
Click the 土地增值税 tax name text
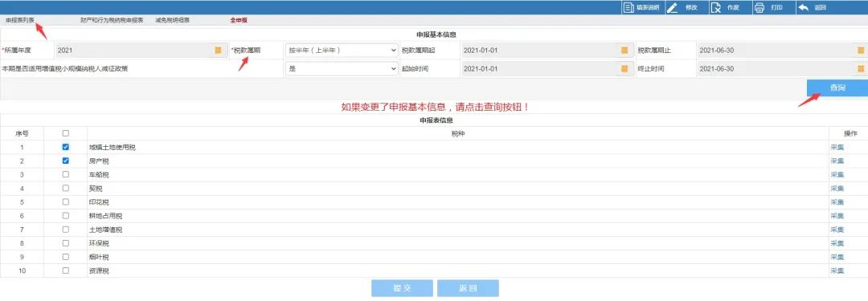click(x=106, y=230)
